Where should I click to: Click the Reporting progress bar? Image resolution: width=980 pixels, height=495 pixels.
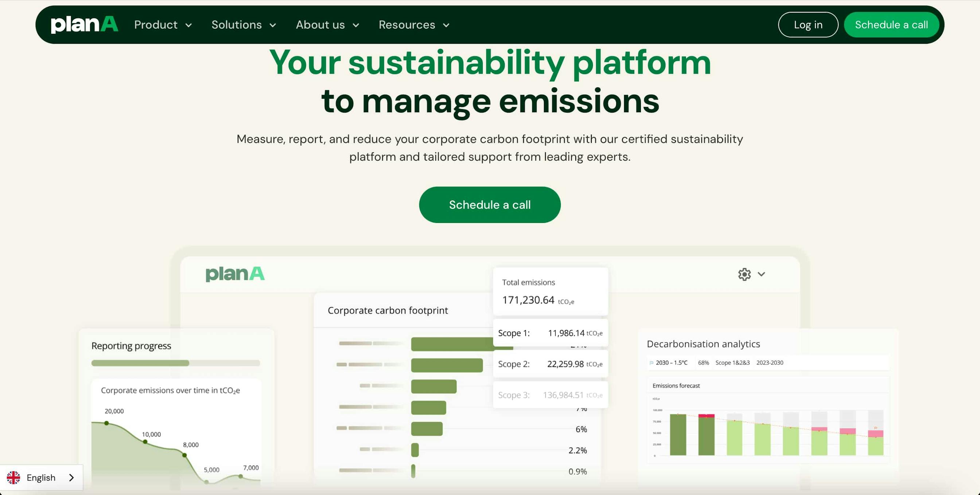175,363
